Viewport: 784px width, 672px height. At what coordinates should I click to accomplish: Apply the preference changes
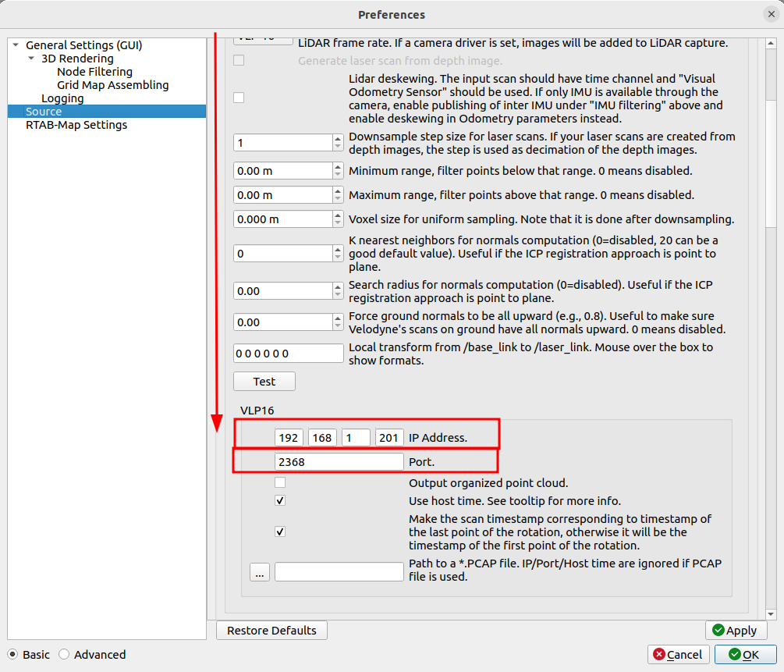tap(736, 631)
